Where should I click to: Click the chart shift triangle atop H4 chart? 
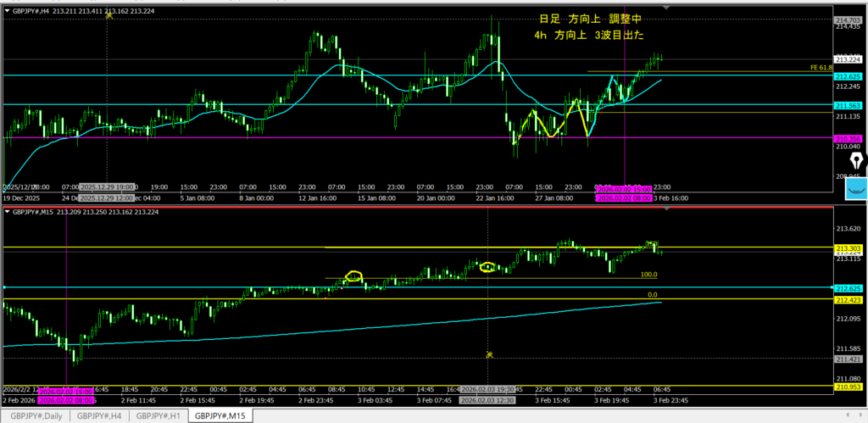coord(665,8)
